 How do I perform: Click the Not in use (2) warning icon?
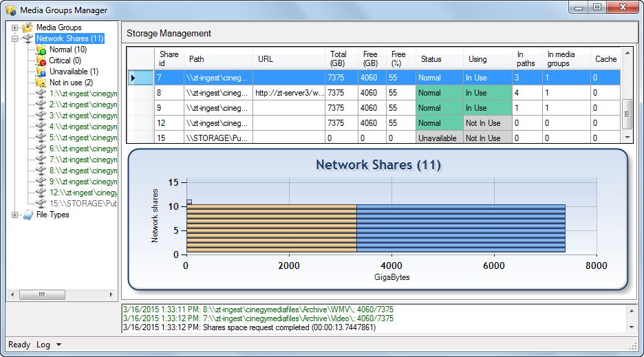41,83
